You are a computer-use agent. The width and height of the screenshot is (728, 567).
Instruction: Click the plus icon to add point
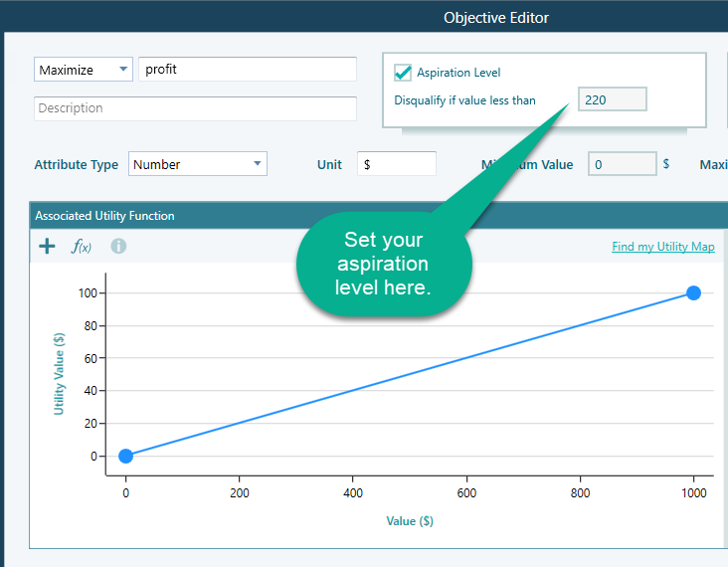(x=47, y=246)
